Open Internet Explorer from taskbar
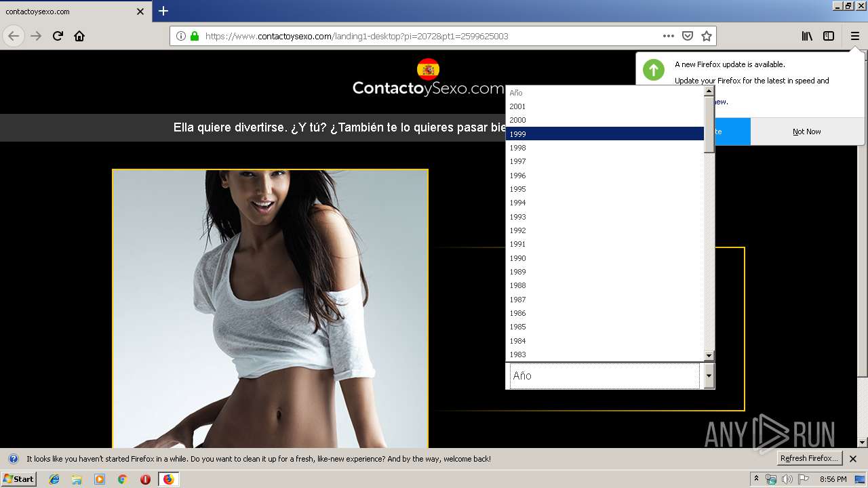The height and width of the screenshot is (488, 868). (x=54, y=479)
